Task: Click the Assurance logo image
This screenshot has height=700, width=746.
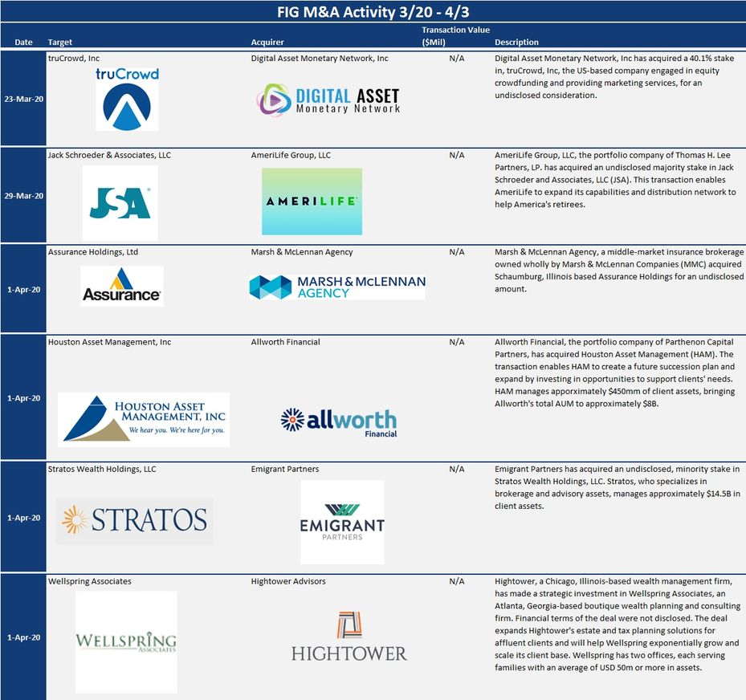Action: (x=122, y=286)
